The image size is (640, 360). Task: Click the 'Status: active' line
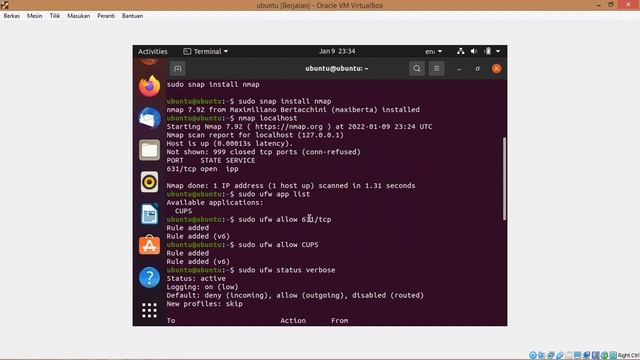(x=196, y=278)
